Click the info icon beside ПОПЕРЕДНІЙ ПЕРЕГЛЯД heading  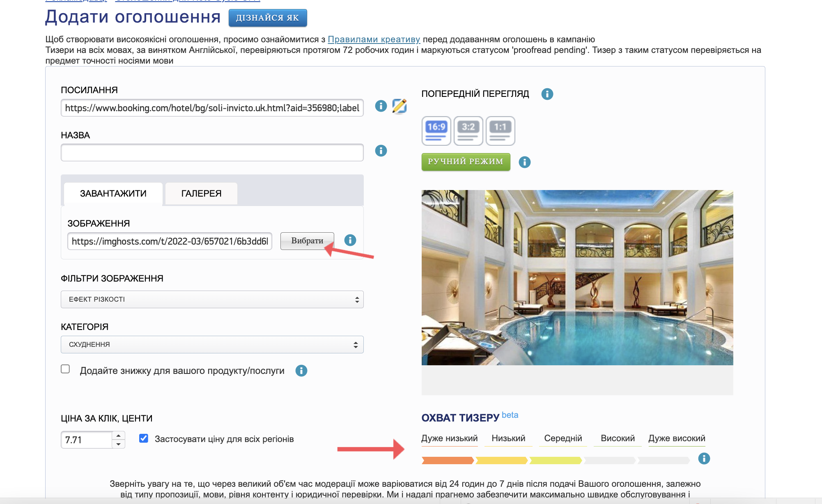[x=547, y=94]
